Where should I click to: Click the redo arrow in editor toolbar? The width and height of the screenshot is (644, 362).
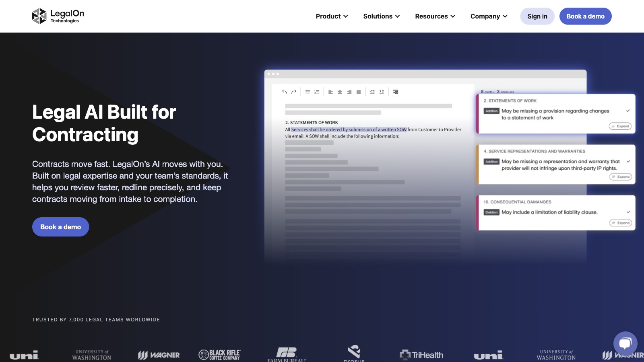[x=294, y=92]
